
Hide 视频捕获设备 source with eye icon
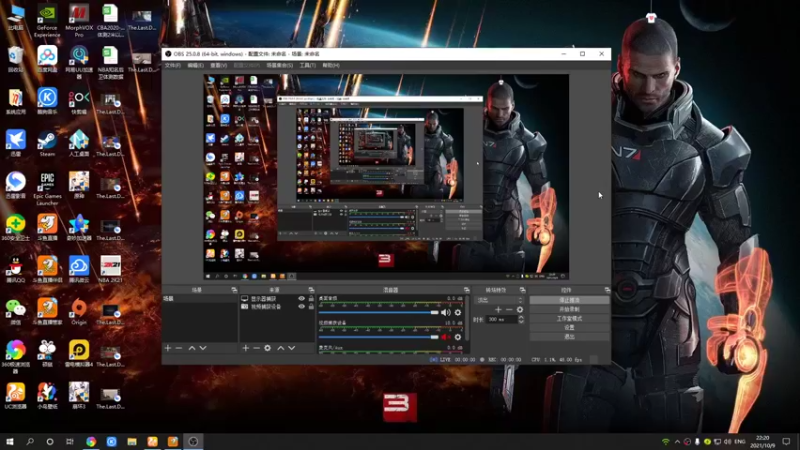pos(302,307)
